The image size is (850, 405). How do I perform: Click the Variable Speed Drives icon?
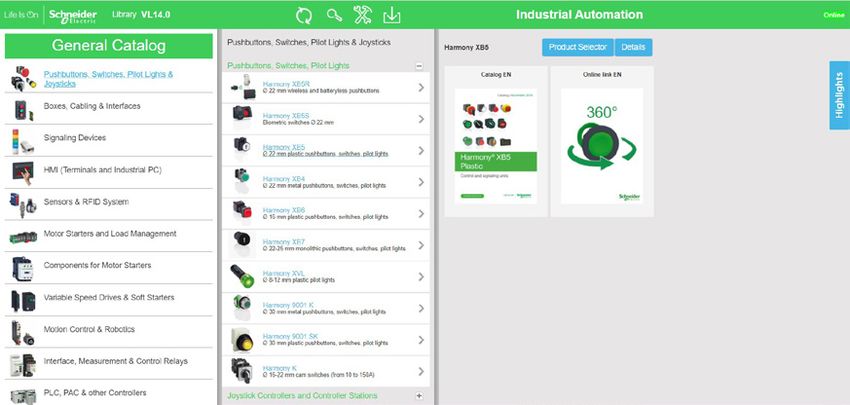point(22,298)
